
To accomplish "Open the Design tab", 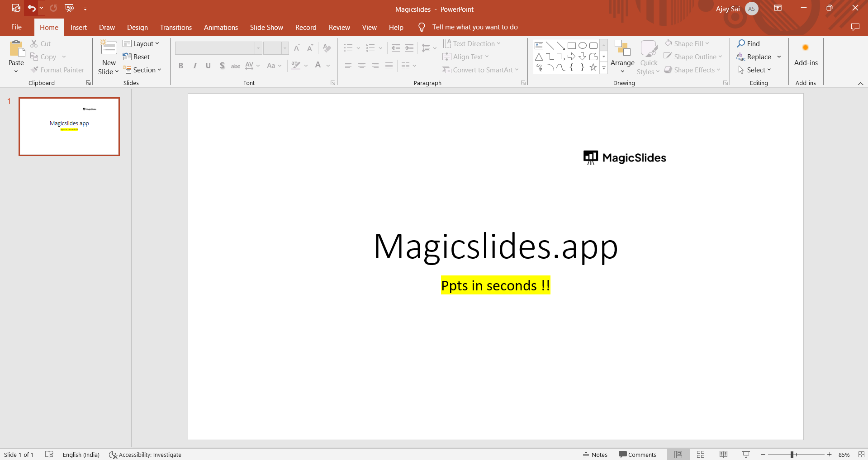I will [137, 27].
